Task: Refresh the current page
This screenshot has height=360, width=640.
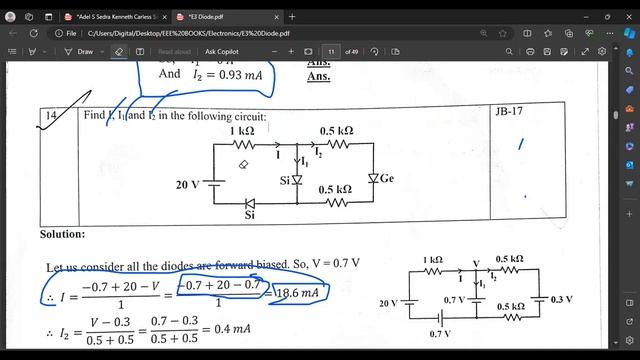Action: click(x=33, y=33)
